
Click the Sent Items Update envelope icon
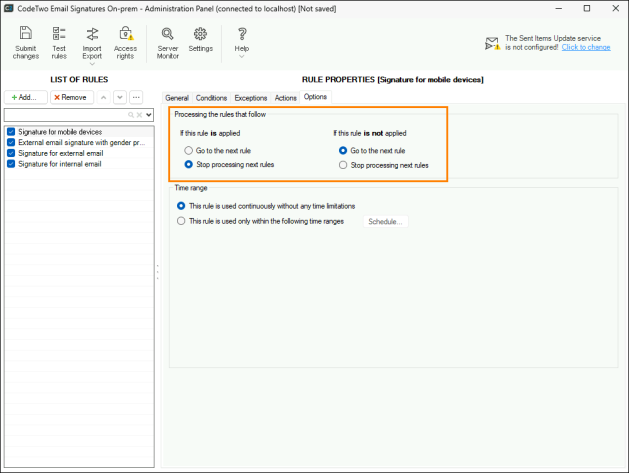(x=492, y=43)
